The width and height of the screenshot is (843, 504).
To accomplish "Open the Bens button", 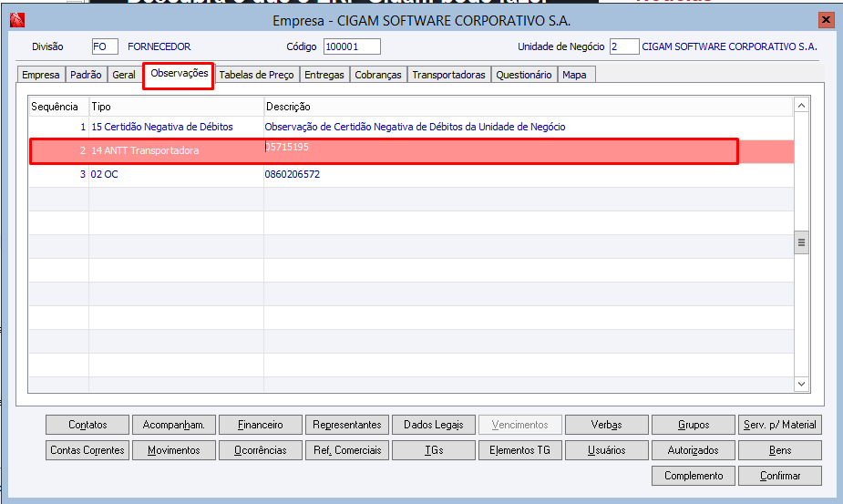I will (780, 450).
